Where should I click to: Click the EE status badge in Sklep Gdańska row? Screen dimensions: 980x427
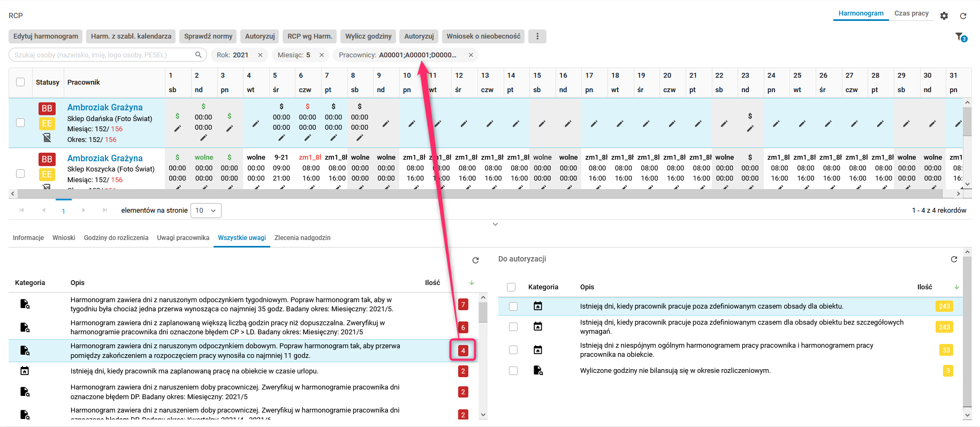click(47, 123)
